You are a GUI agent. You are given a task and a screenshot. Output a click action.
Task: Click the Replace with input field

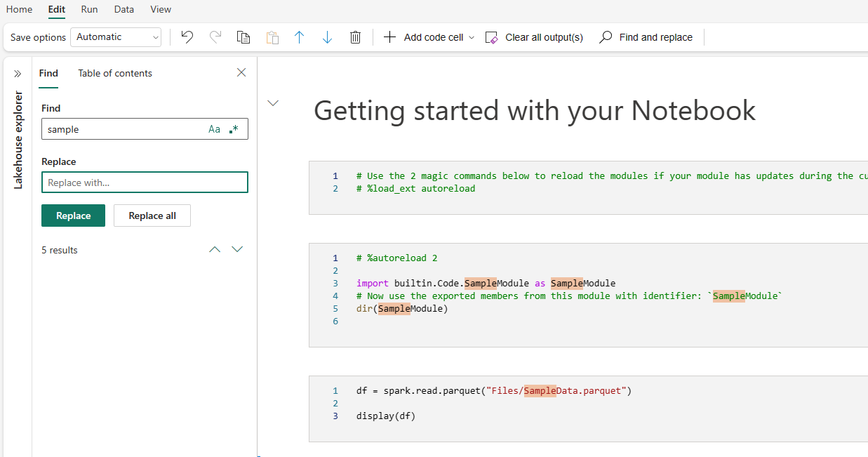[145, 183]
